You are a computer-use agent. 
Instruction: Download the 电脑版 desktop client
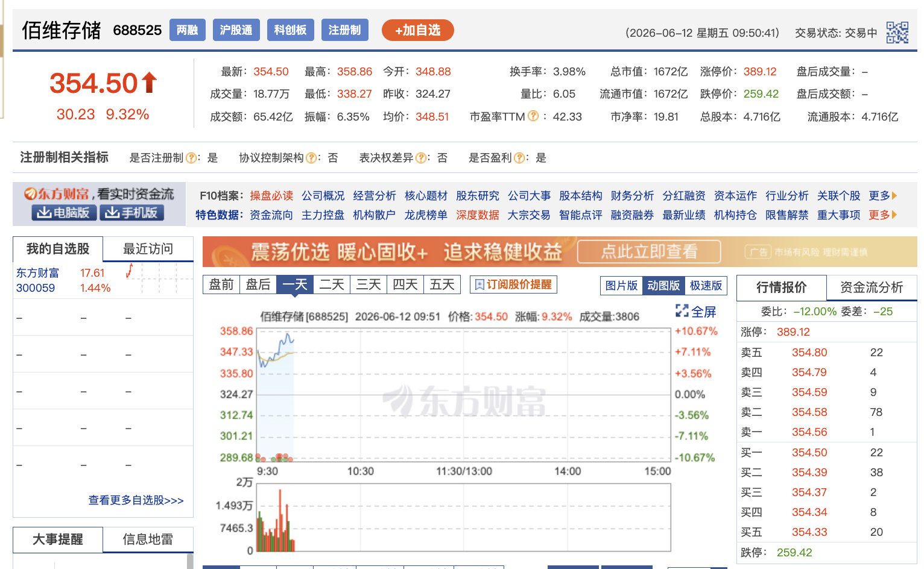[64, 213]
